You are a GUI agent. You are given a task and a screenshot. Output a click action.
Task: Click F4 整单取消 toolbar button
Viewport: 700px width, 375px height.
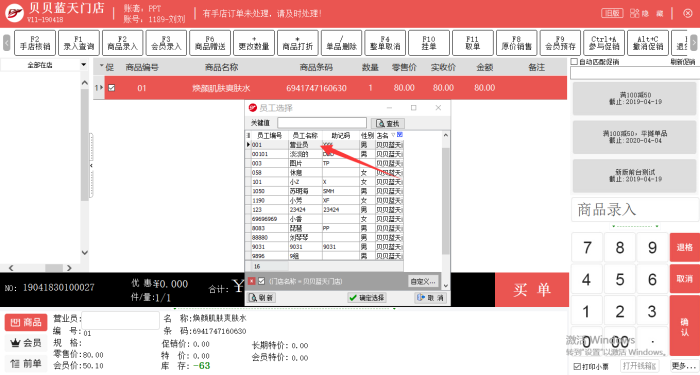pos(385,43)
